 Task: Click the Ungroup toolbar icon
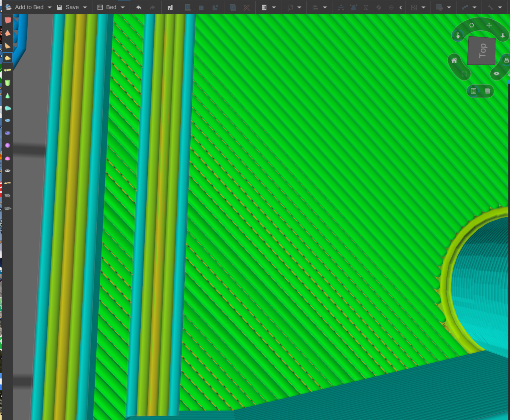tap(215, 7)
